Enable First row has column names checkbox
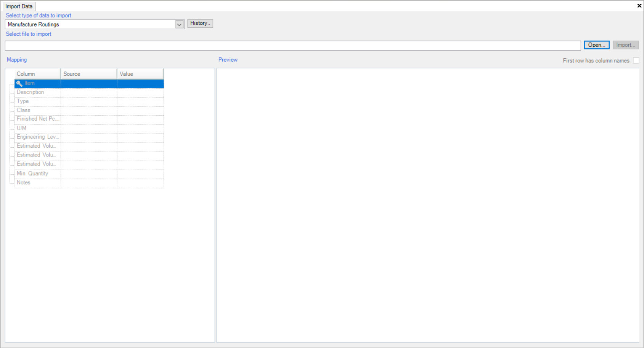The height and width of the screenshot is (348, 644). point(636,61)
